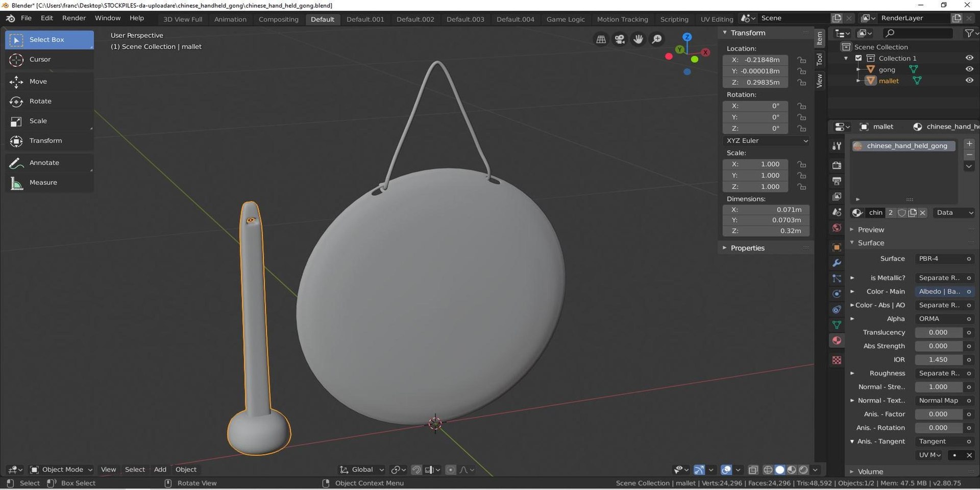This screenshot has height=490, width=980.
Task: Activate the Rotate tool
Action: pos(49,102)
